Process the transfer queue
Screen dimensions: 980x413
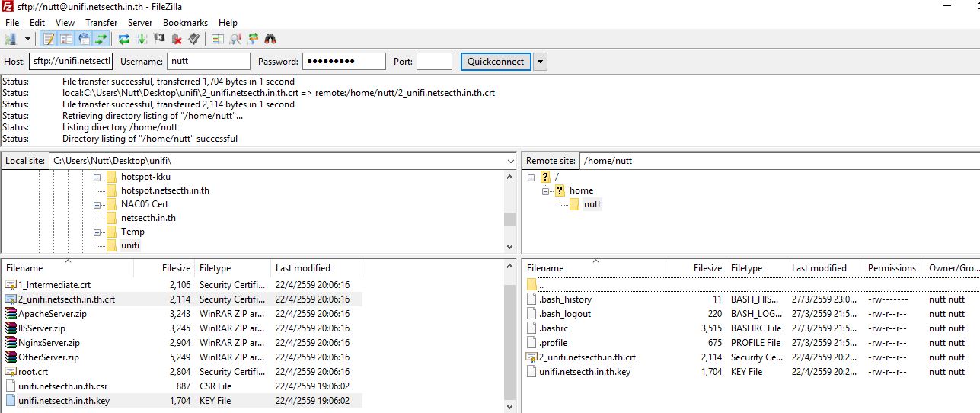(x=142, y=38)
